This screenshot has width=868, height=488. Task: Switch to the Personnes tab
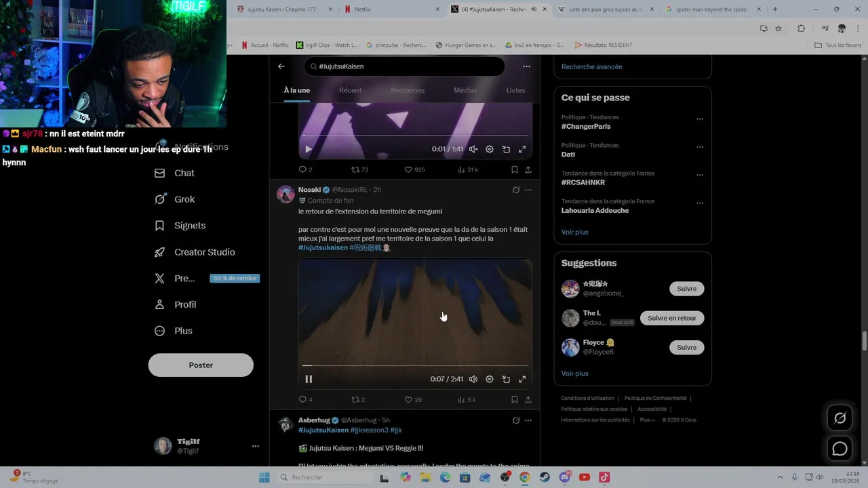pyautogui.click(x=408, y=90)
